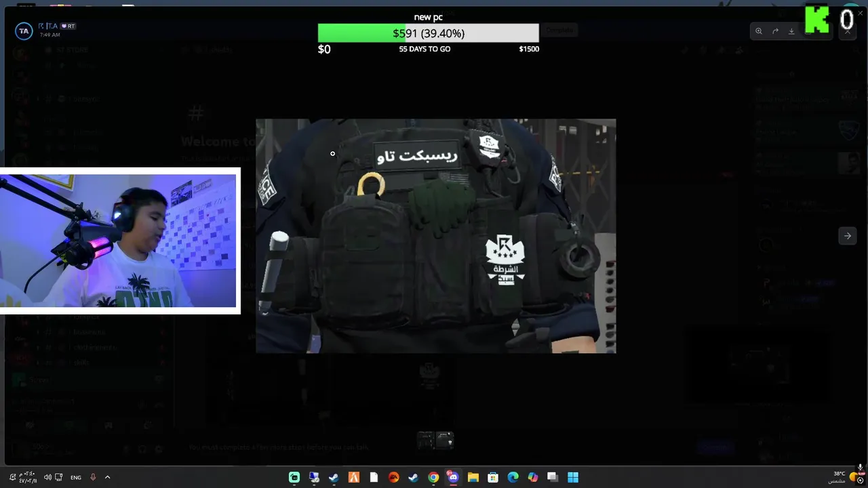The image size is (868, 488).
Task: Forward the image with the curved arrow icon
Action: (775, 31)
